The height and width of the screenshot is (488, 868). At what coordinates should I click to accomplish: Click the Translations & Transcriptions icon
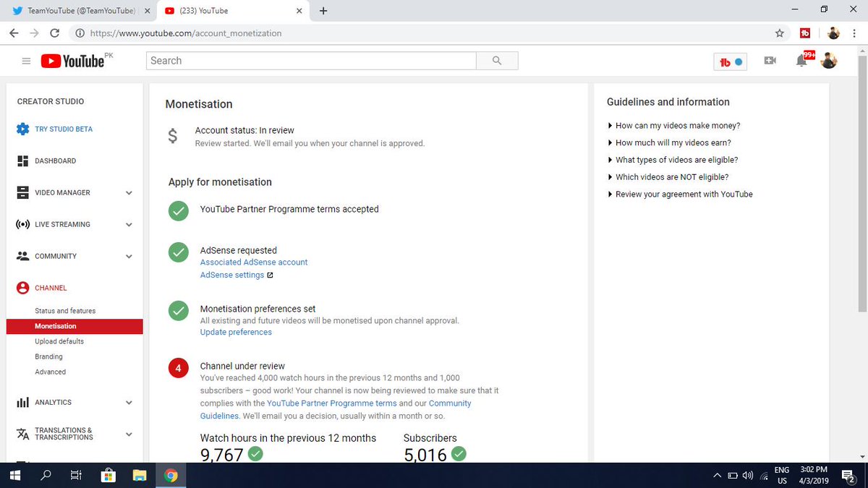22,434
